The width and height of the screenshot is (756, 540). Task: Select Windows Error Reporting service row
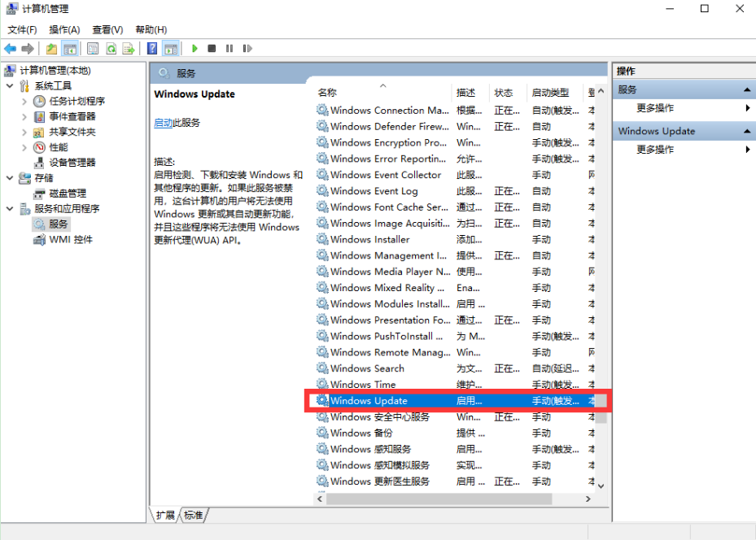455,159
